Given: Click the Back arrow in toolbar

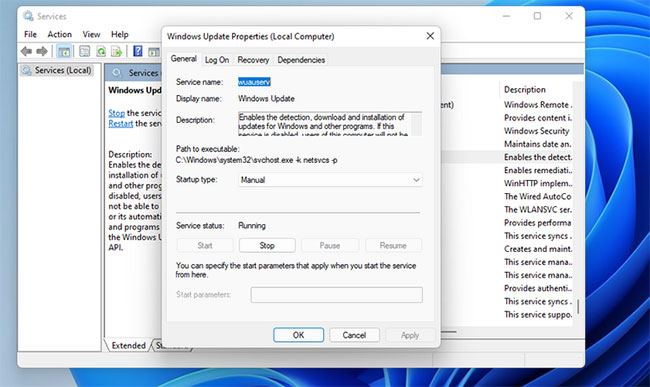Looking at the screenshot, I should coord(26,51).
